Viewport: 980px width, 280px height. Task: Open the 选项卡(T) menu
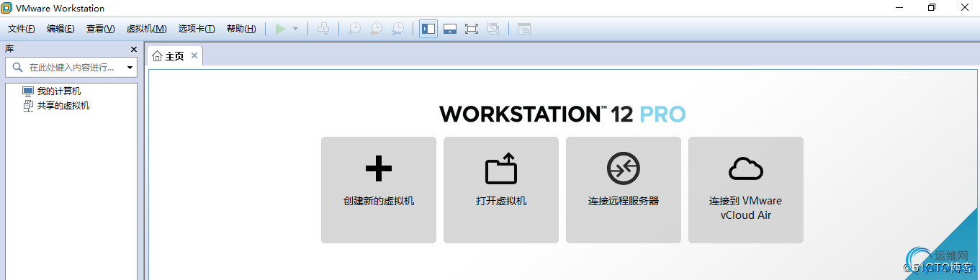click(197, 29)
